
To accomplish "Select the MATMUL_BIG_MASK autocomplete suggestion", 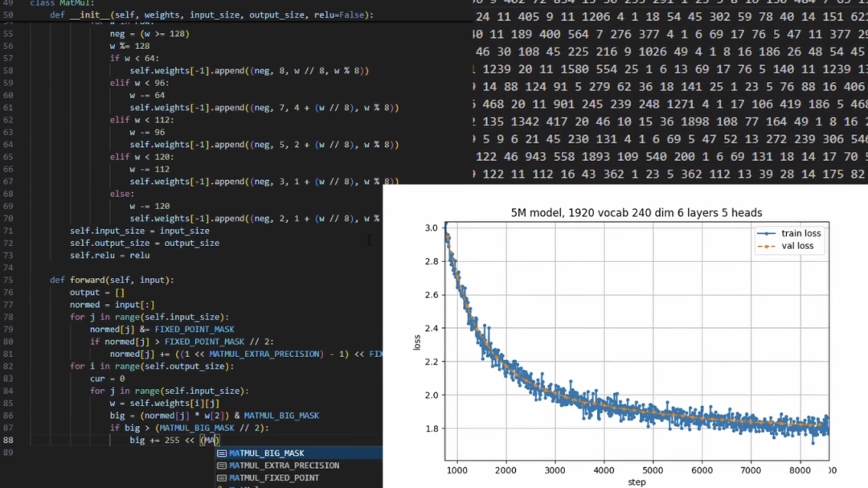I will 267,453.
